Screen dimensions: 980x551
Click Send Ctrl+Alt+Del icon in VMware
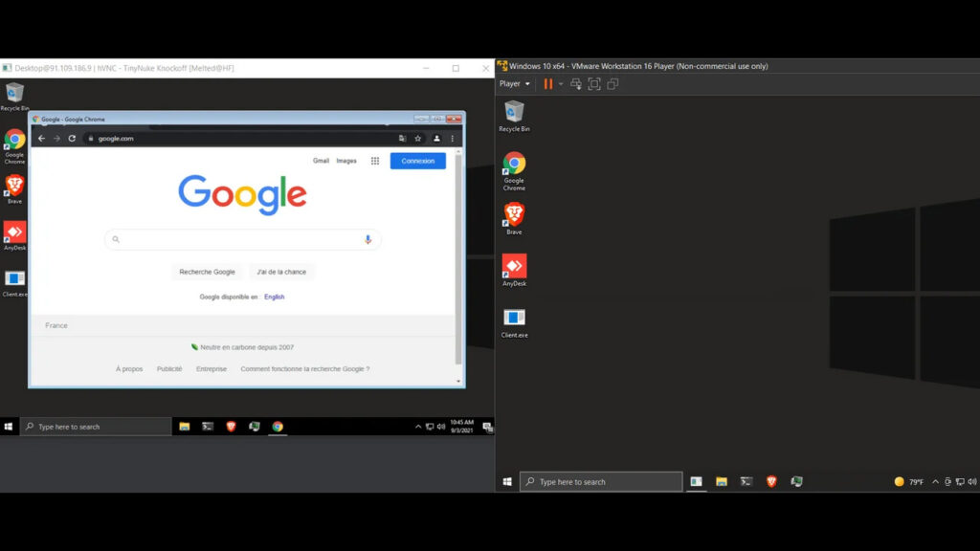pyautogui.click(x=575, y=84)
